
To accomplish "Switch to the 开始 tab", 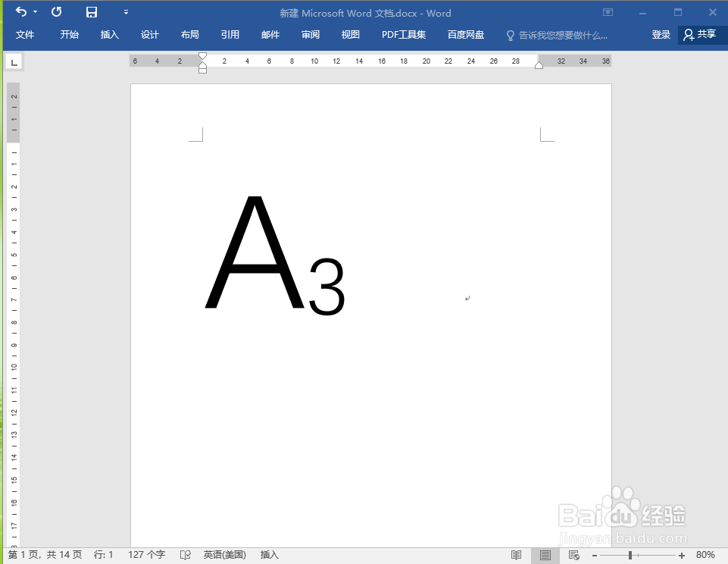I will point(70,35).
